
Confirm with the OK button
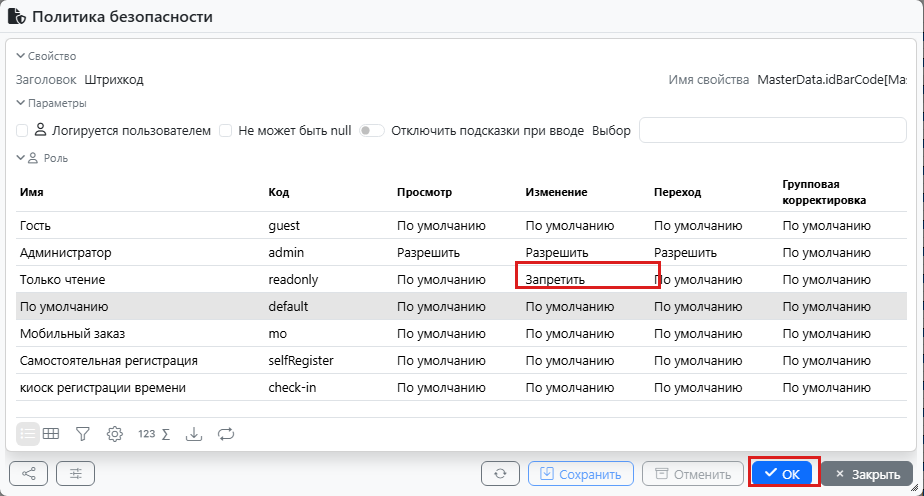782,474
